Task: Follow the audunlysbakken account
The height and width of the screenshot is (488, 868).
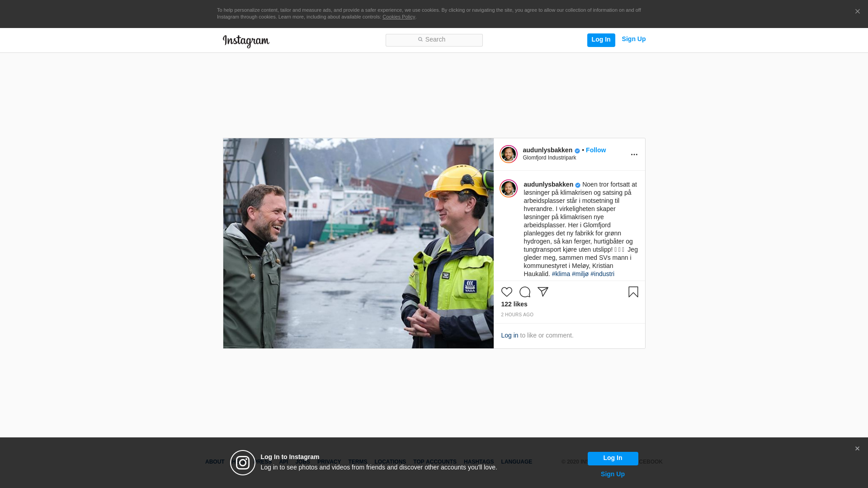Action: (x=595, y=150)
